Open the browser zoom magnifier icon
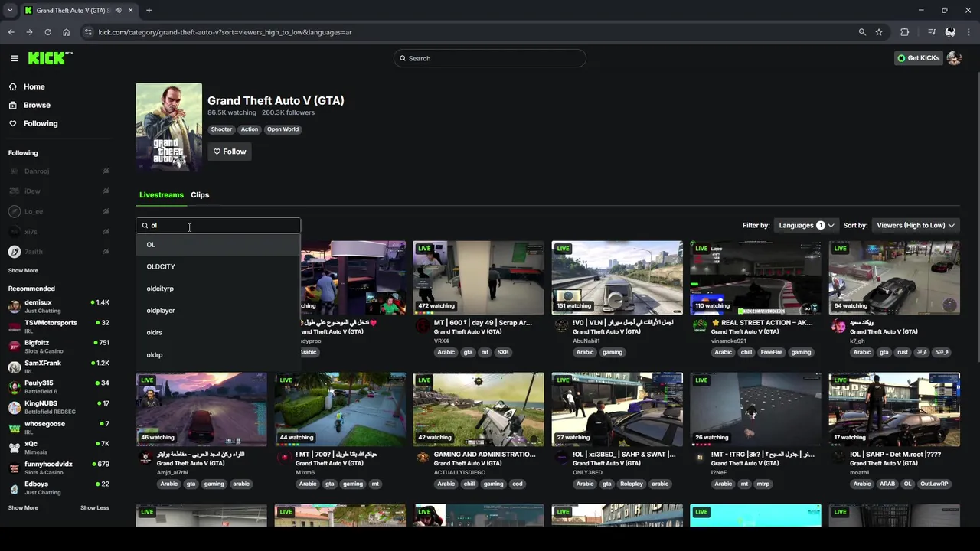The height and width of the screenshot is (551, 980). [862, 32]
